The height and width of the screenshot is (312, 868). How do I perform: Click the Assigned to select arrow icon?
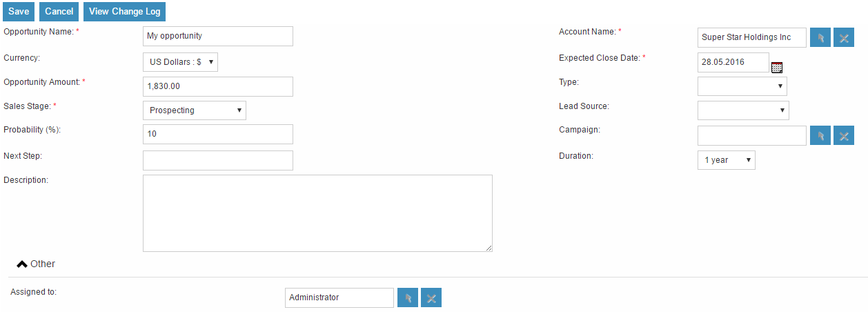(408, 298)
